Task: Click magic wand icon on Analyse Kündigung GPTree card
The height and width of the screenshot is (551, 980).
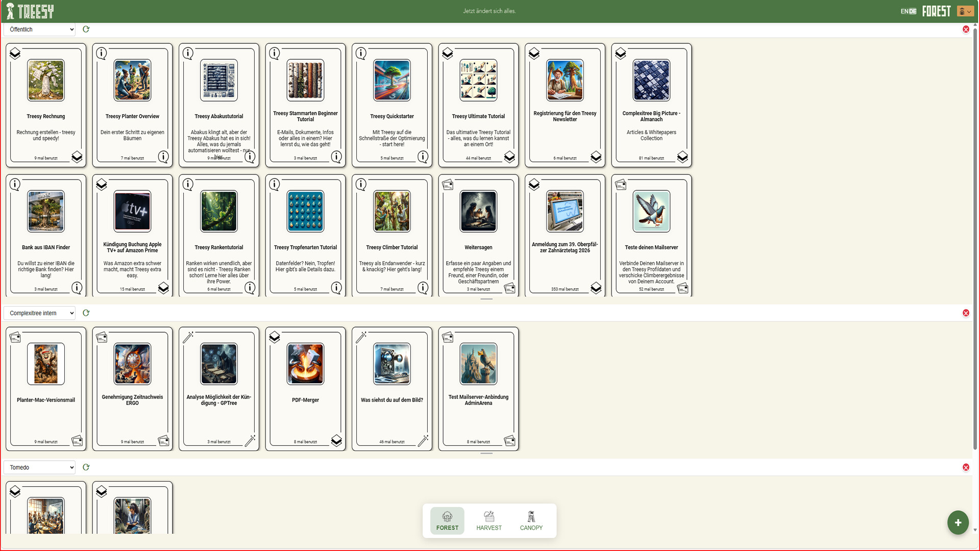Action: tap(188, 337)
